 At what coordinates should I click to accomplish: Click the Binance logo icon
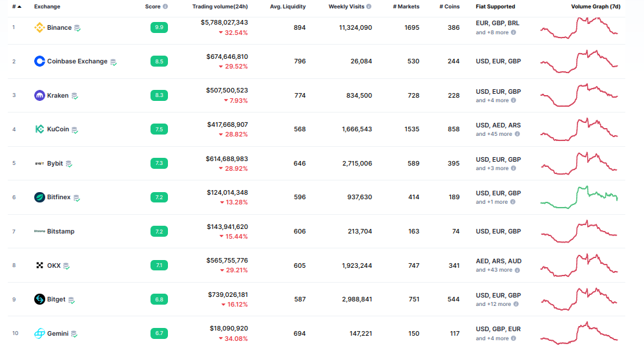click(39, 28)
